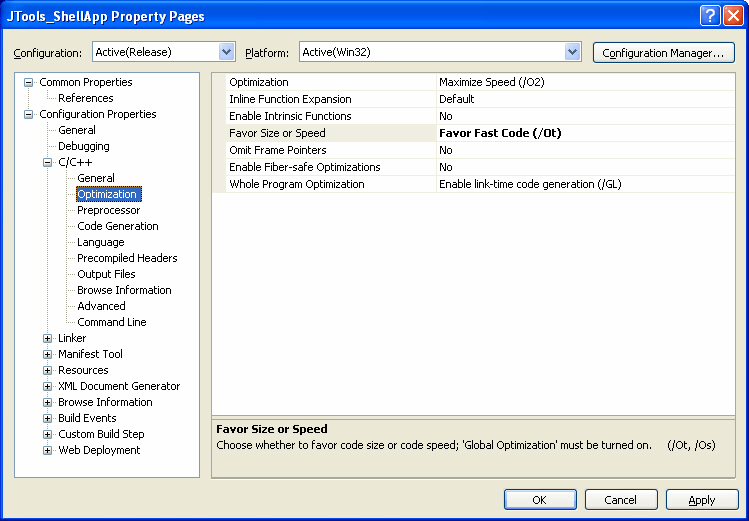Collapse the Configuration Properties node
The image size is (749, 521).
click(29, 114)
